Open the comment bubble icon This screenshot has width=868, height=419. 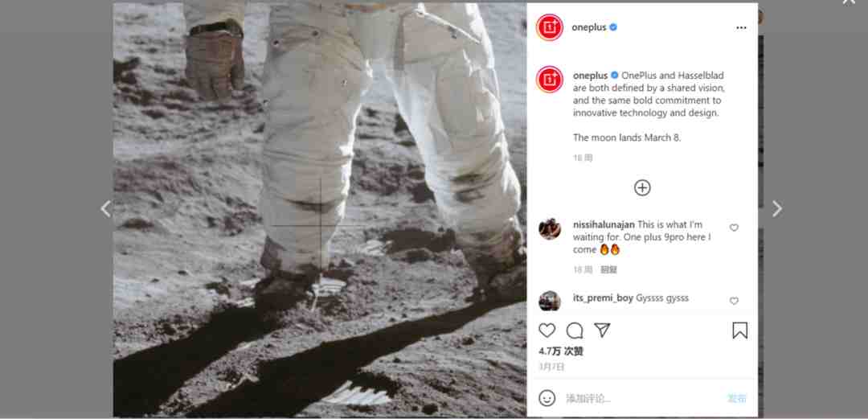[x=575, y=331]
